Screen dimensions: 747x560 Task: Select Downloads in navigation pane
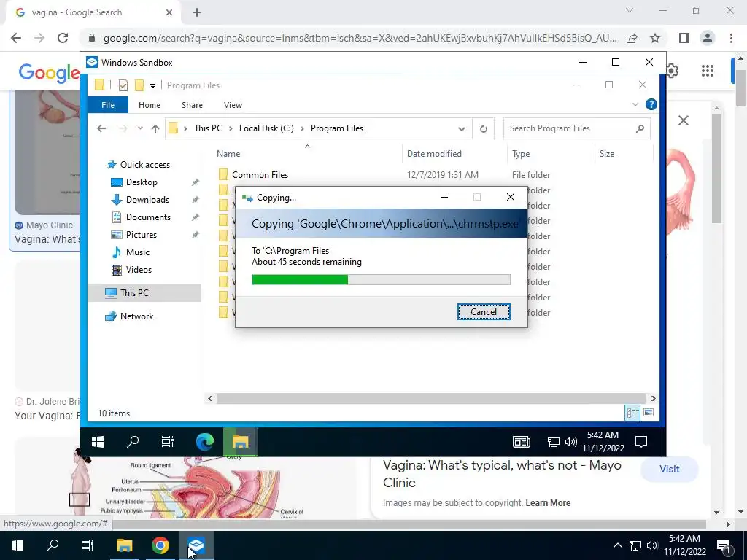coord(147,200)
